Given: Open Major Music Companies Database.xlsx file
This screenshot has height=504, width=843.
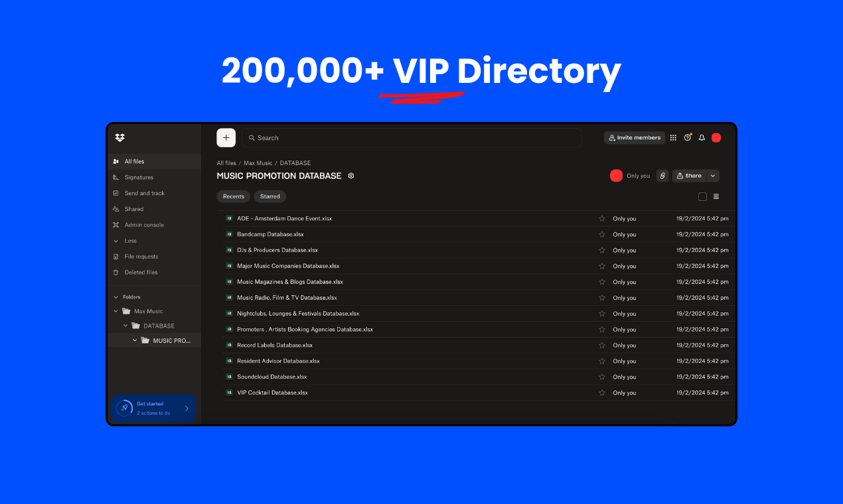Looking at the screenshot, I should [x=288, y=266].
